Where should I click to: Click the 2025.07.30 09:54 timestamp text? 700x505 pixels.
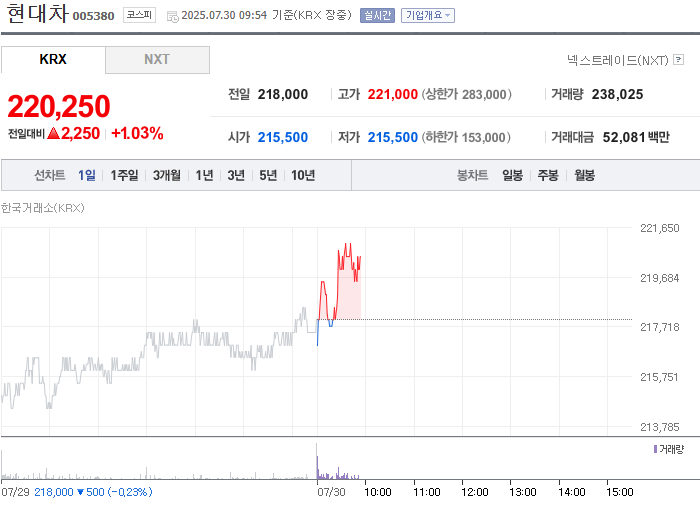(x=224, y=15)
